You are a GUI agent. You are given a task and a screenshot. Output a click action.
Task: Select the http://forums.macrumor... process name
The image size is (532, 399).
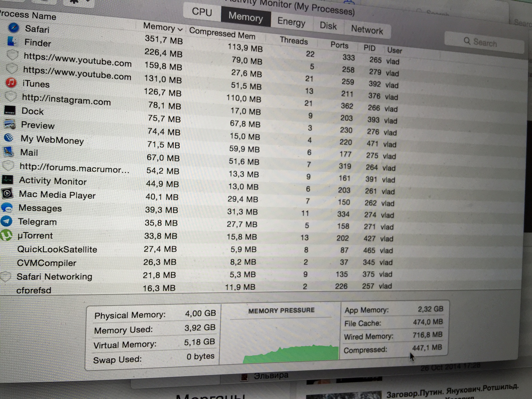click(75, 168)
